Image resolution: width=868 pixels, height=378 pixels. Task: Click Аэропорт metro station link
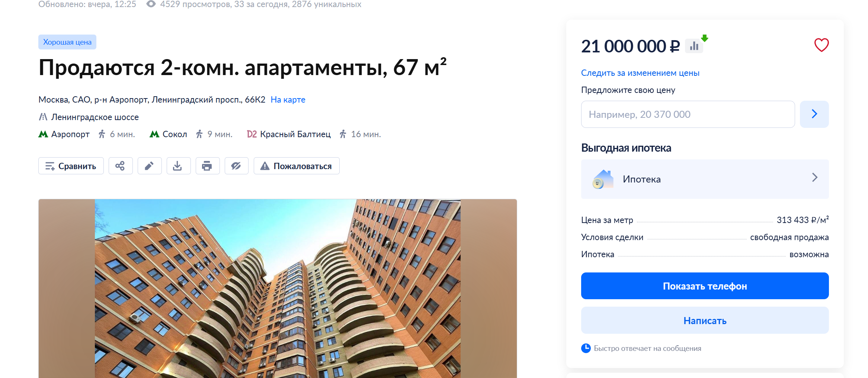point(70,134)
